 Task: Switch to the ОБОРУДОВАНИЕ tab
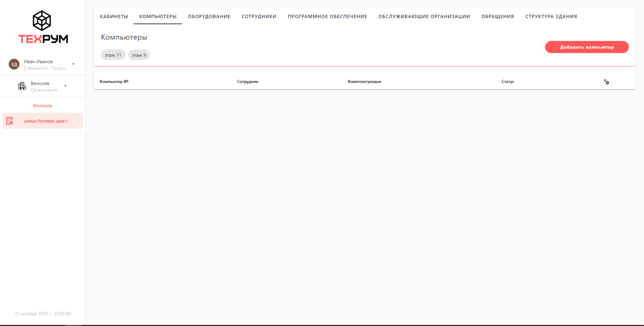[x=209, y=16]
